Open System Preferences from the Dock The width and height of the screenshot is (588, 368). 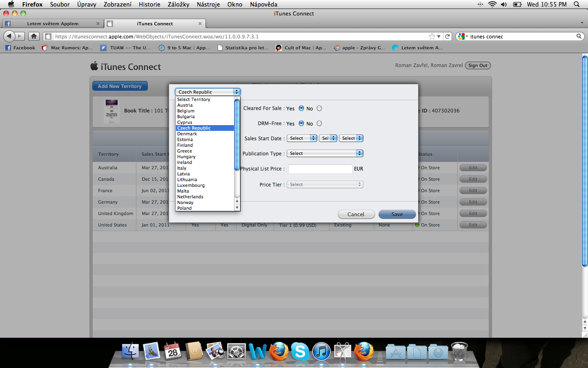pyautogui.click(x=236, y=351)
